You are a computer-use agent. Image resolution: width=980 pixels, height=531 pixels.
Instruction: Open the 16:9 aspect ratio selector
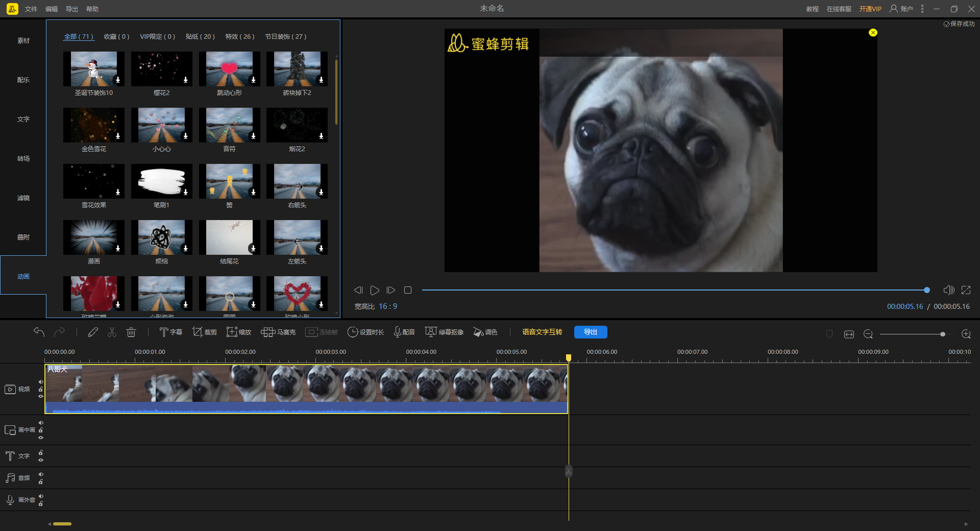tap(387, 306)
